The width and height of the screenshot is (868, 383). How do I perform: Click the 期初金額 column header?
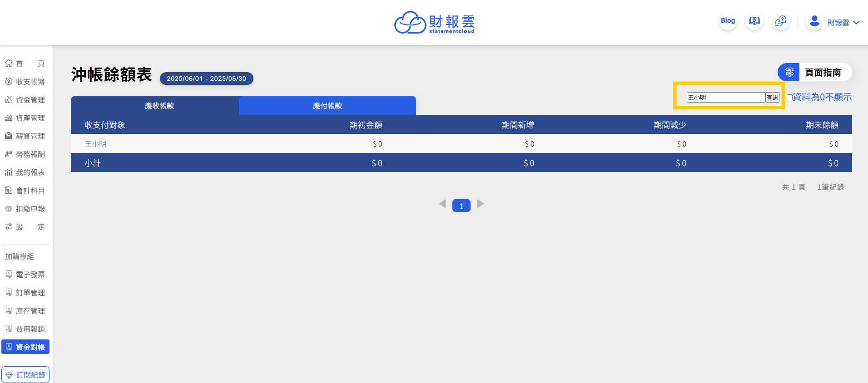[366, 125]
